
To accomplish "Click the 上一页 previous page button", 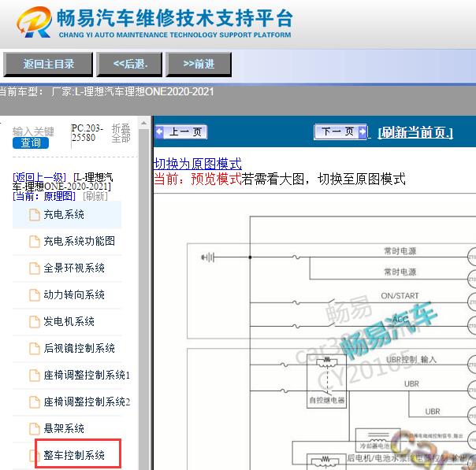I will pos(181,132).
